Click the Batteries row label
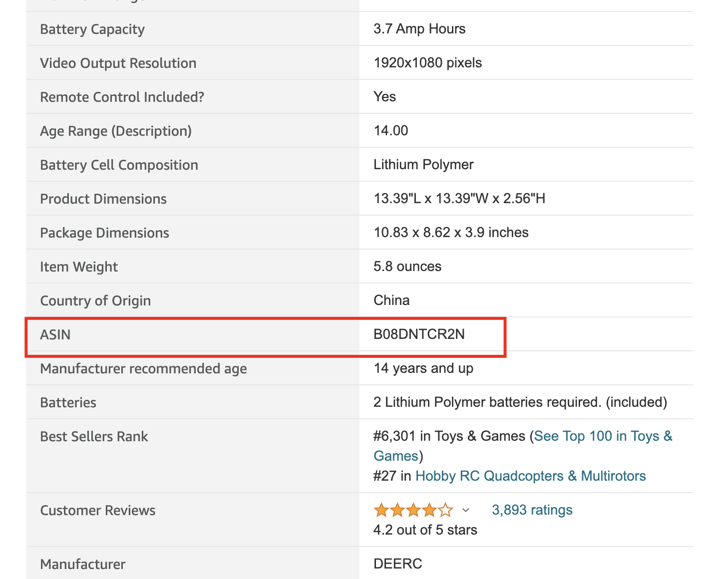Viewport: 728px width, 579px height. [68, 402]
